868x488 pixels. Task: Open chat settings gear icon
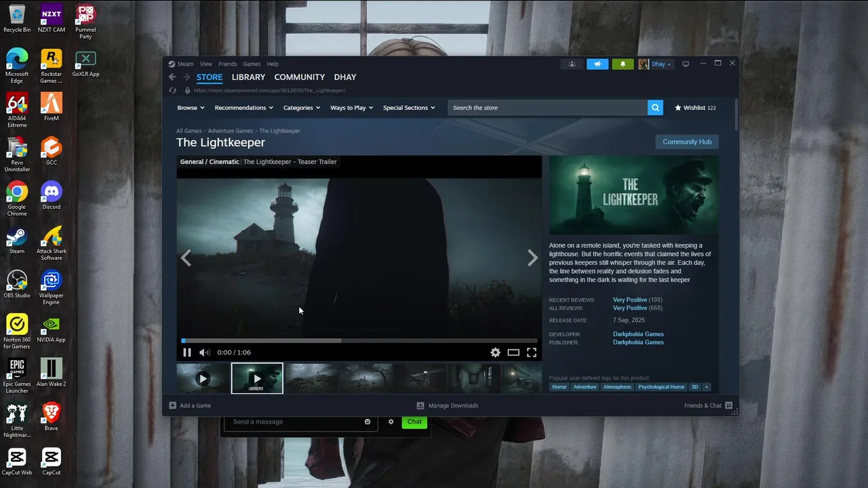(x=391, y=422)
